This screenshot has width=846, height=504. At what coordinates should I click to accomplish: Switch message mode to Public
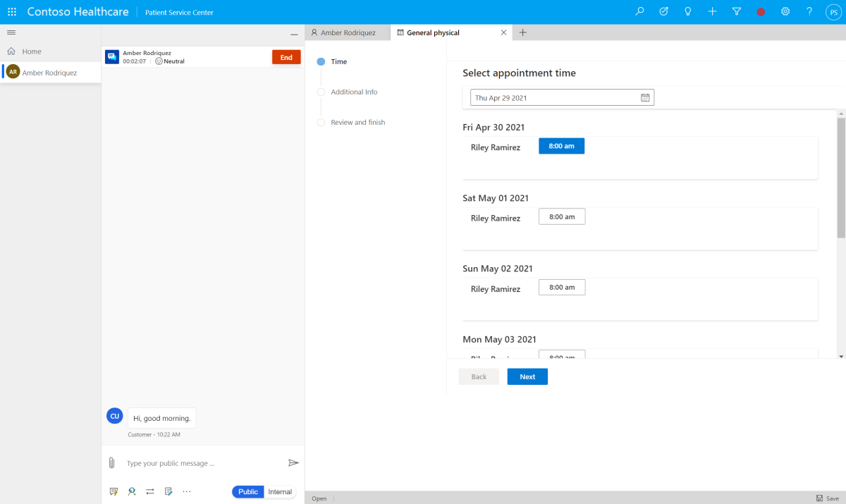[248, 491]
